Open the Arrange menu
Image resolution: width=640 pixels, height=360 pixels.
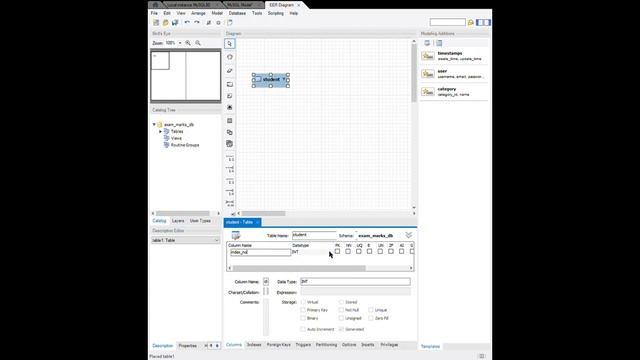pyautogui.click(x=198, y=13)
